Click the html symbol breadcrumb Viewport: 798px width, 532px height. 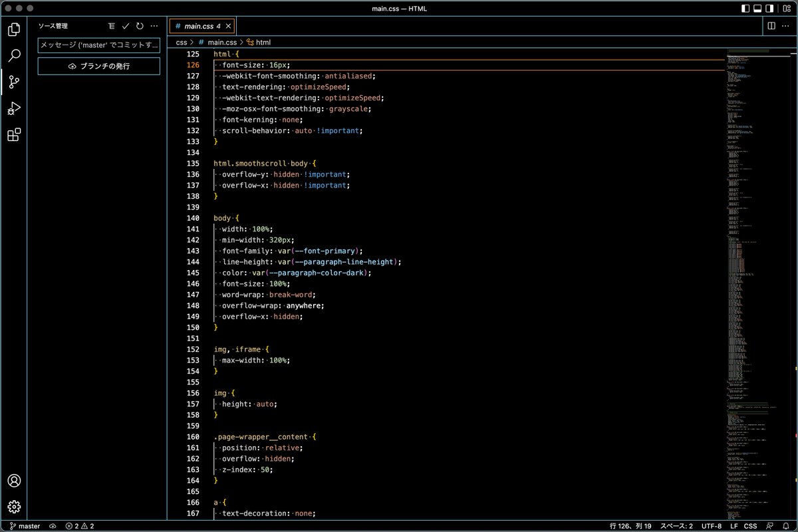coord(259,42)
